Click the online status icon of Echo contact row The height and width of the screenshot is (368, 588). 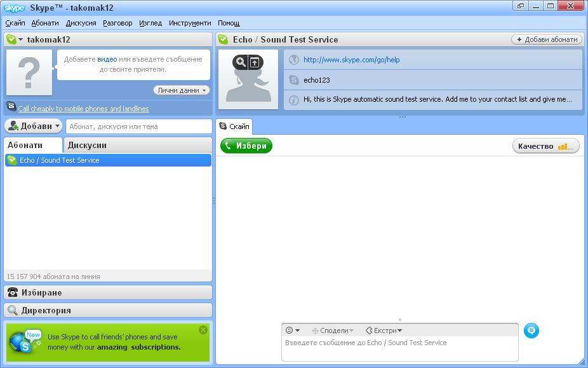(x=12, y=160)
